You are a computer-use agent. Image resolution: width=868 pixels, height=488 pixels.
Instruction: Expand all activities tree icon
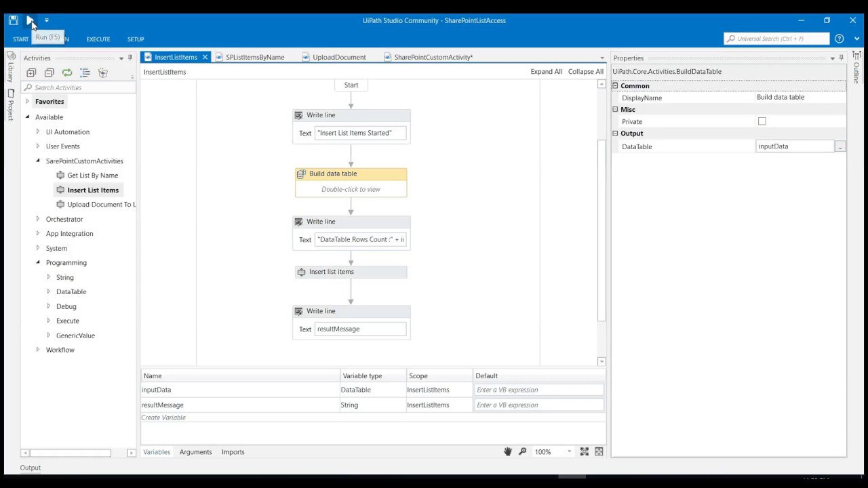[x=31, y=73]
